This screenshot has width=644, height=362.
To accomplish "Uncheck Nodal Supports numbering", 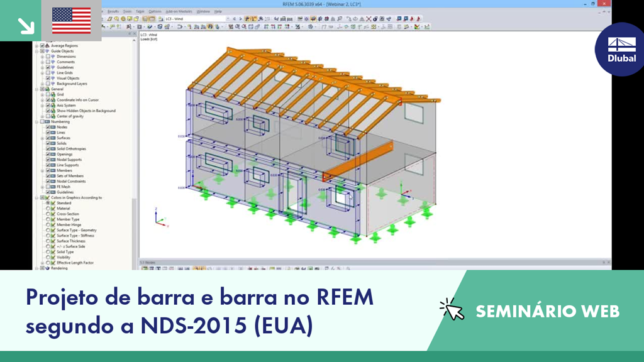I will pyautogui.click(x=48, y=160).
